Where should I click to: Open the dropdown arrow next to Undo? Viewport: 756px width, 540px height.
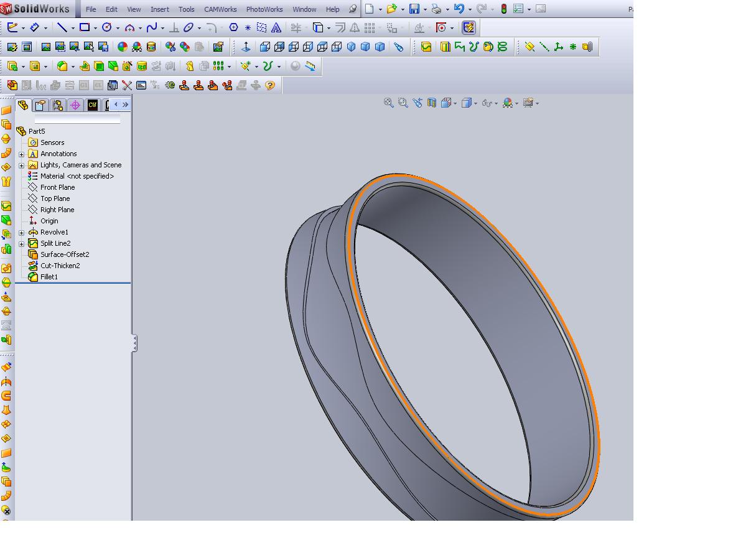point(469,9)
